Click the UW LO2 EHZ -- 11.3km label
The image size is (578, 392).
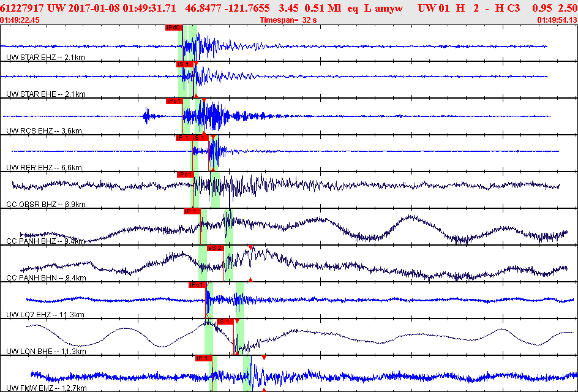45,315
